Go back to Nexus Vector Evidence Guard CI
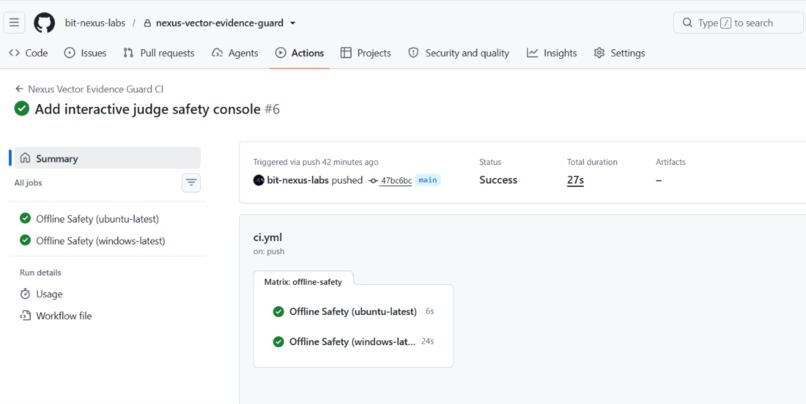The height and width of the screenshot is (404, 806). (89, 89)
